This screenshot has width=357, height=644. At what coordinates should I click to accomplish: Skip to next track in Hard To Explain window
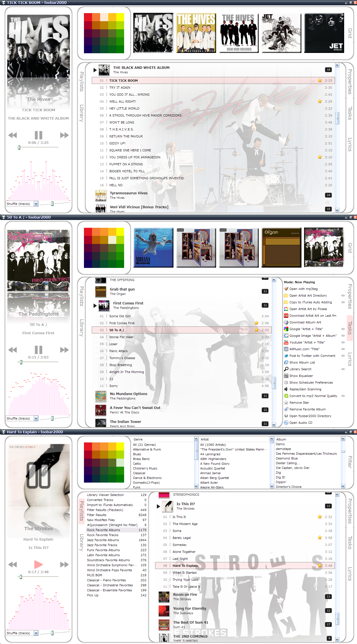(x=64, y=565)
